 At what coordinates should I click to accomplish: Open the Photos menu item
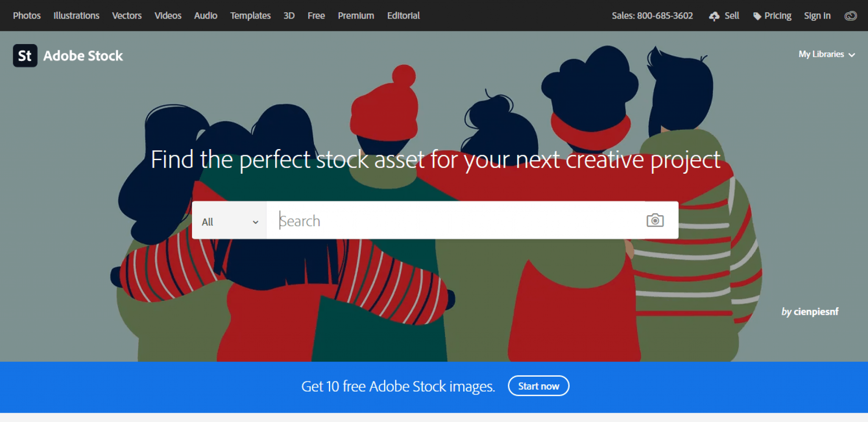coord(27,16)
